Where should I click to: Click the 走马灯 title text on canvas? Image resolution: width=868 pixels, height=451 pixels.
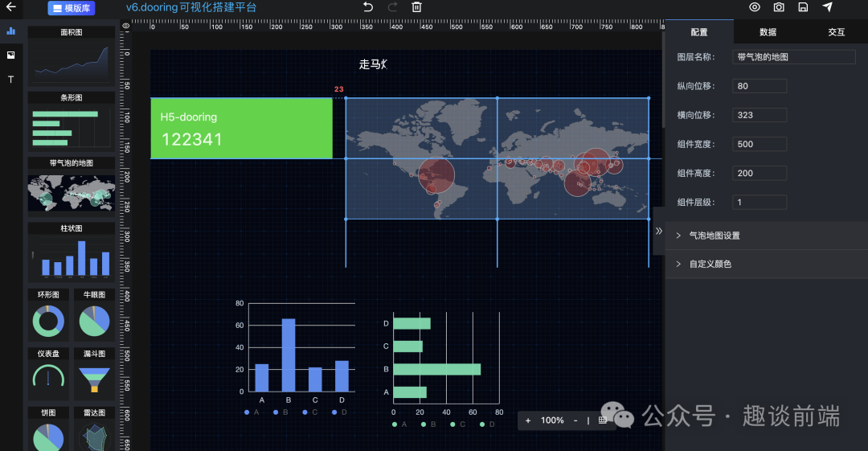pos(373,64)
